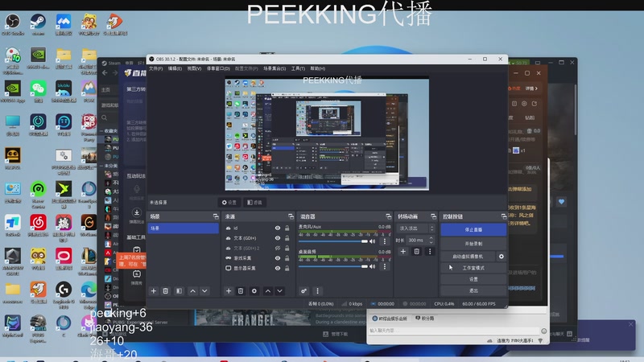The image size is (644, 362).
Task: Open 桌面音频 three-dot options menu
Action: [x=385, y=267]
